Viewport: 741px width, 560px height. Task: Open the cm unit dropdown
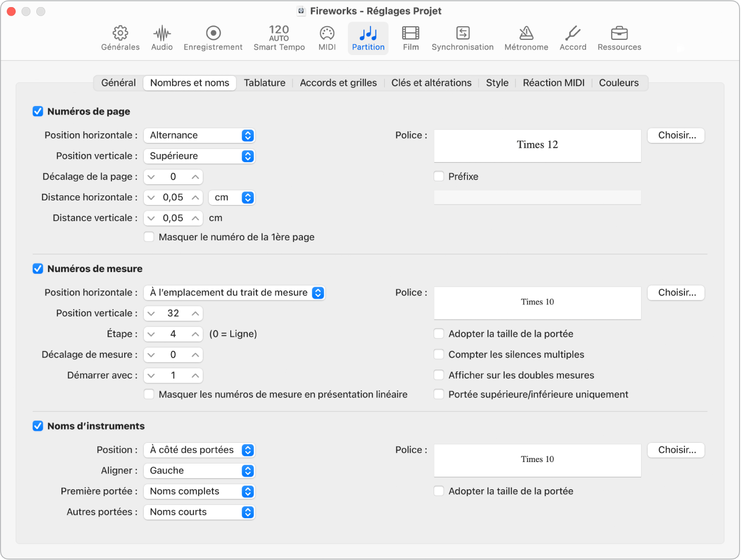(232, 197)
